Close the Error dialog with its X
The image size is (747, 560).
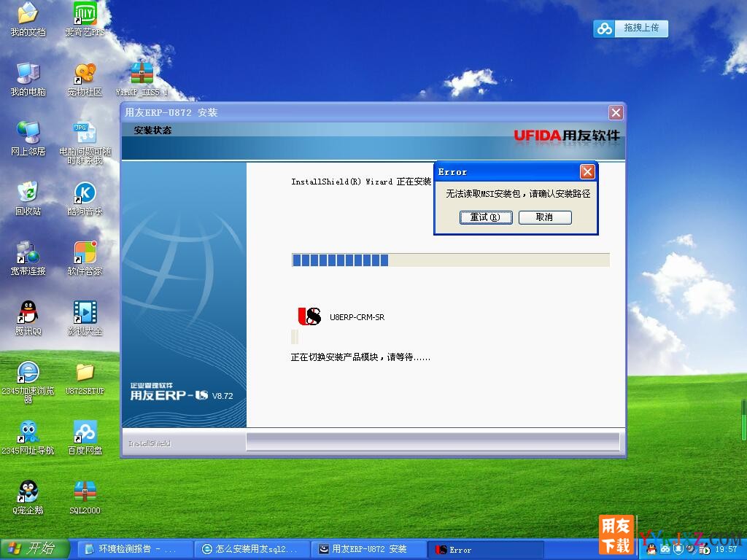[587, 172]
